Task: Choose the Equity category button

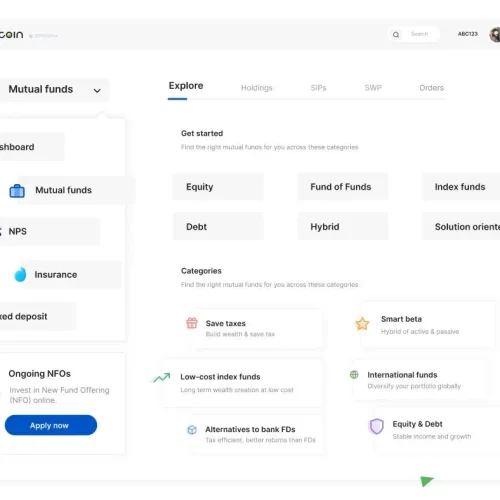Action: 218,187
